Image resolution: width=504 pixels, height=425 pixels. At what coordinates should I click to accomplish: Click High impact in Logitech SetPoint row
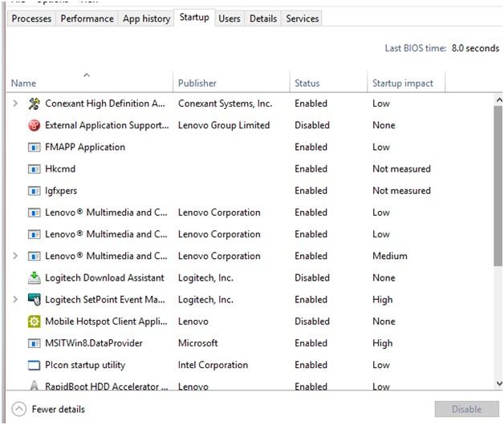[382, 300]
